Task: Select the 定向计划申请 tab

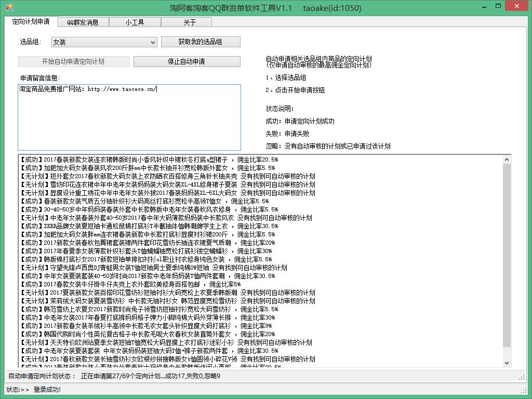Action: pos(31,22)
